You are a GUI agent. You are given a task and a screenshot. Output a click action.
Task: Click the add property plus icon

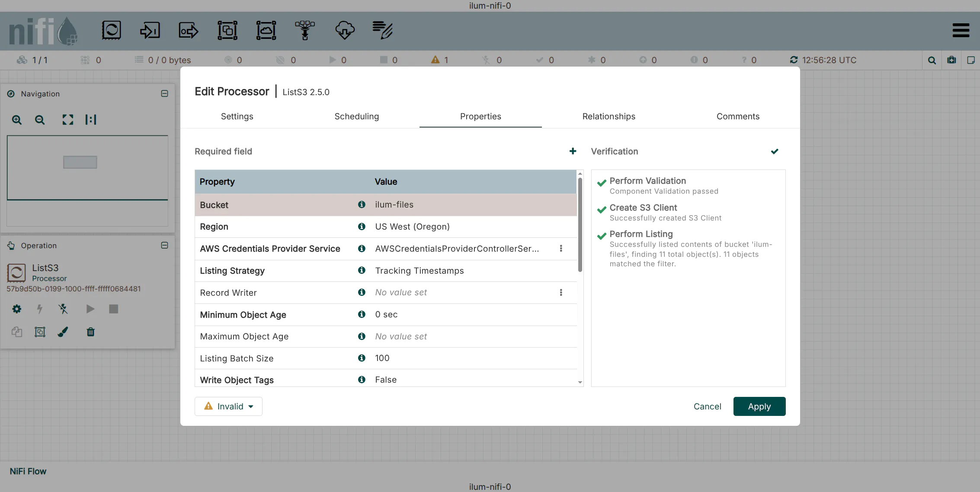point(573,151)
